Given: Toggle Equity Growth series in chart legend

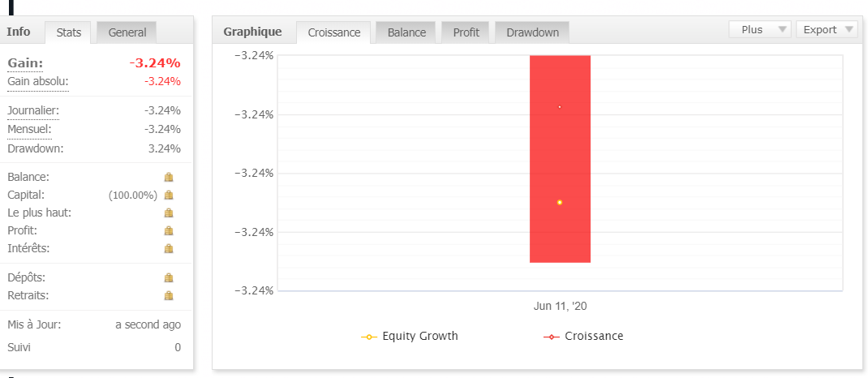Looking at the screenshot, I should tap(410, 336).
